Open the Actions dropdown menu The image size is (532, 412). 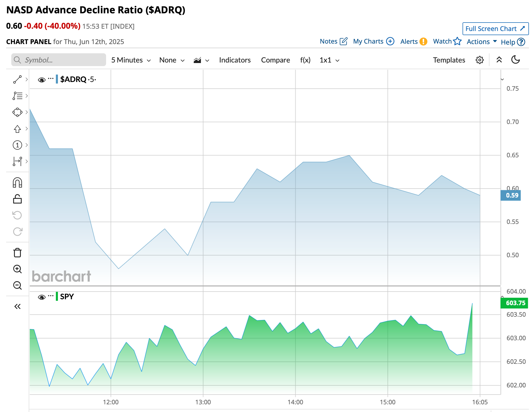pos(482,42)
